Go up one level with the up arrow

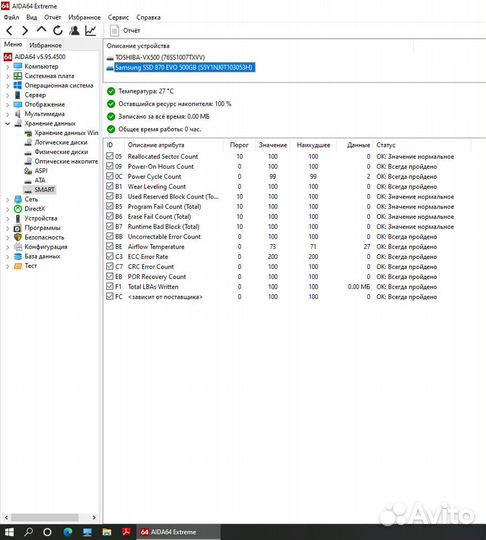click(41, 30)
